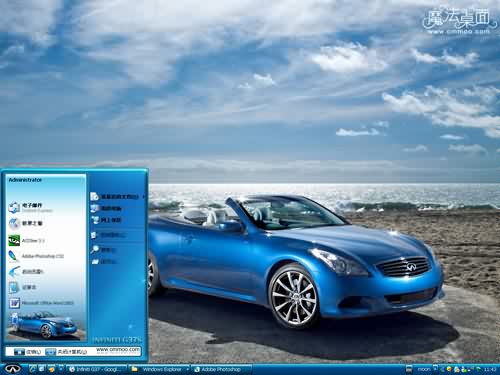Launch Microsoft Office Word 2003 shortcut
The width and height of the screenshot is (500, 375).
(x=41, y=303)
